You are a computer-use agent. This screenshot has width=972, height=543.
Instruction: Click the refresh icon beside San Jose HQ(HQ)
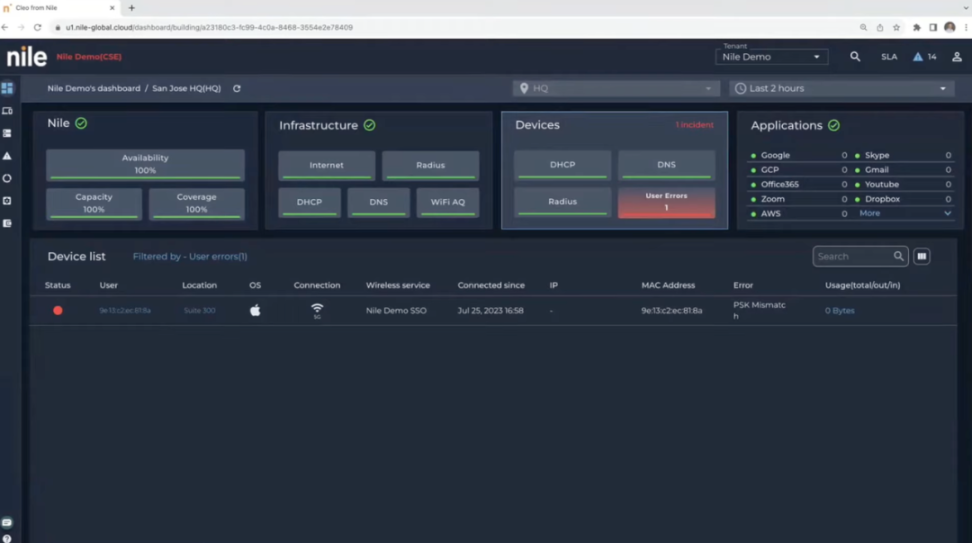[237, 89]
